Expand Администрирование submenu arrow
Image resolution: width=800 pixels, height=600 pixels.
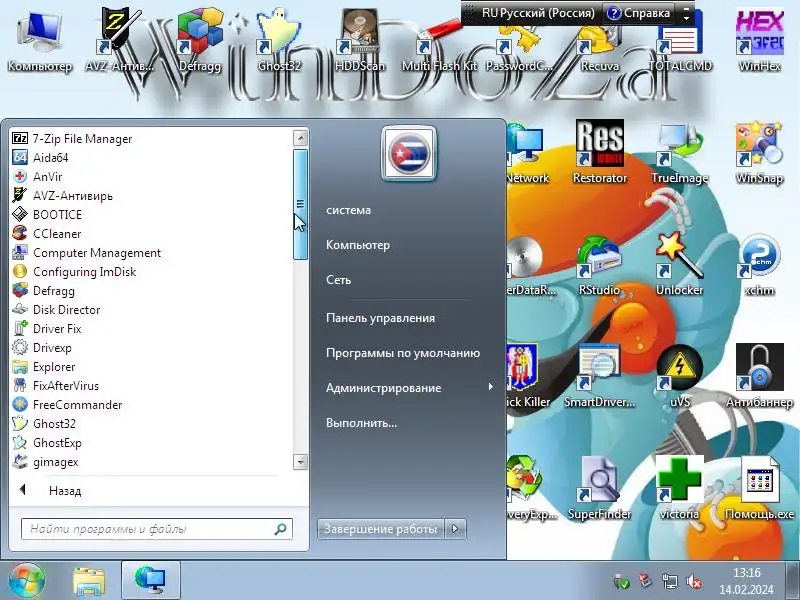click(x=490, y=387)
